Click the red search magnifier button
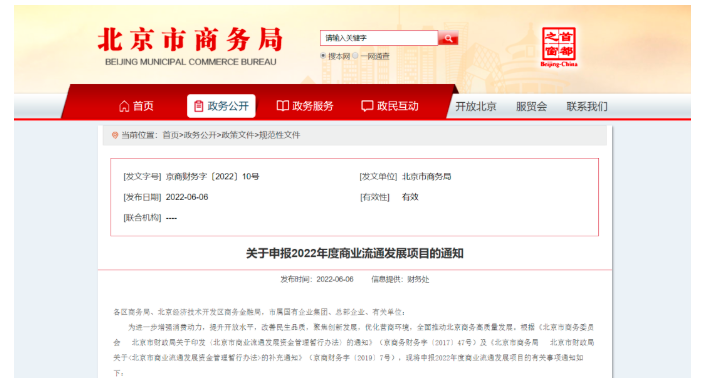The height and width of the screenshot is (390, 712). click(x=448, y=38)
